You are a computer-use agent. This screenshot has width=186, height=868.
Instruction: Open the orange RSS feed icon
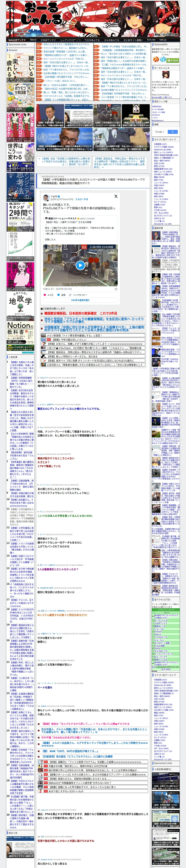[156, 60]
